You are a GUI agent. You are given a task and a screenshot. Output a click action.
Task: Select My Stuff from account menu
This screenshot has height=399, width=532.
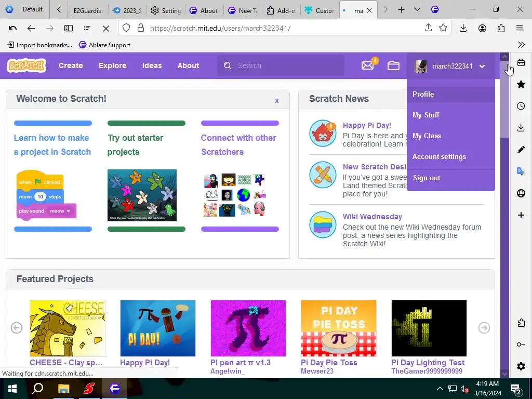(x=426, y=115)
